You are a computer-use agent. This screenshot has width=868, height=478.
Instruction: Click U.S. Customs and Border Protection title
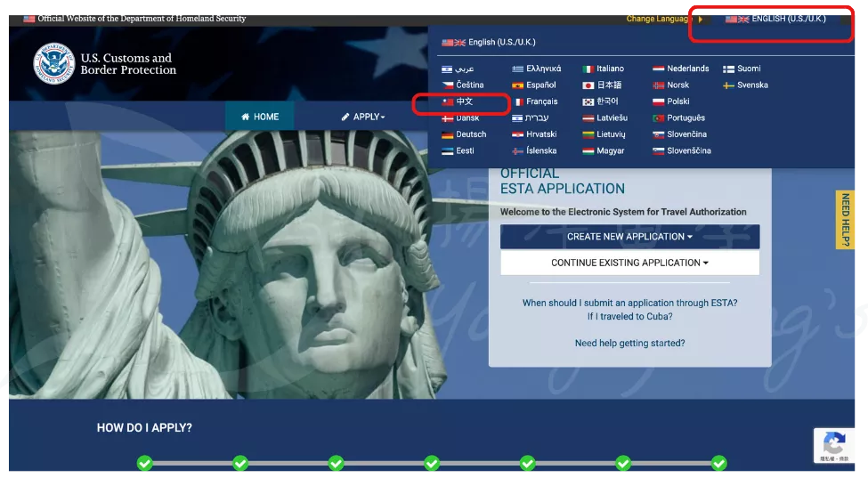point(128,64)
